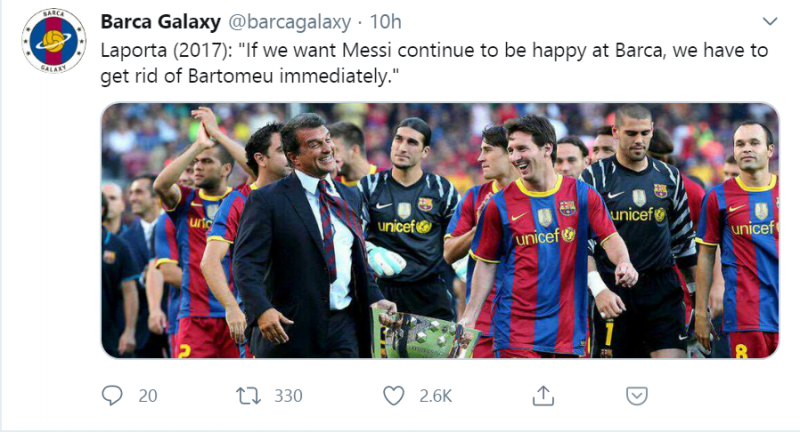The width and height of the screenshot is (800, 432).
Task: Click the 330 retweet count
Action: tap(288, 395)
